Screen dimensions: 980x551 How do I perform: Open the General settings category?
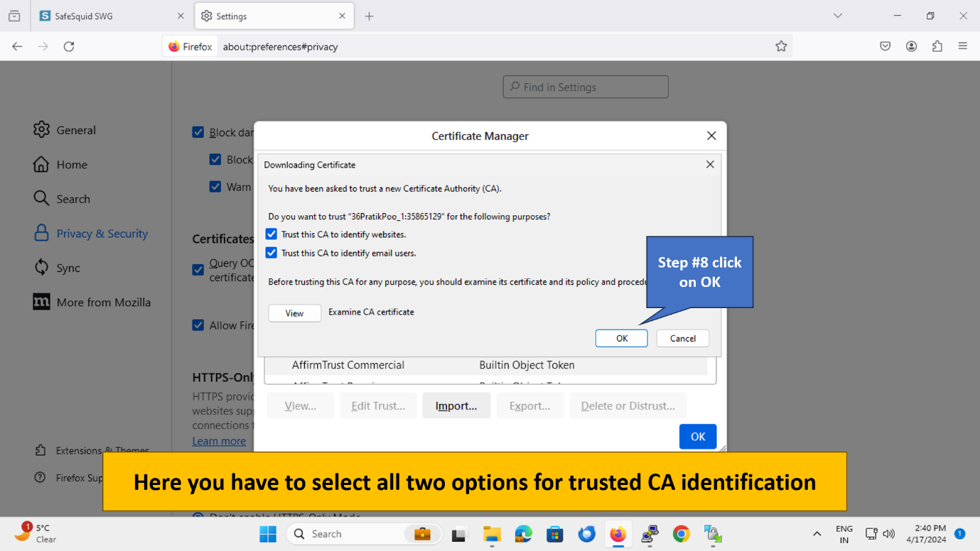click(75, 130)
